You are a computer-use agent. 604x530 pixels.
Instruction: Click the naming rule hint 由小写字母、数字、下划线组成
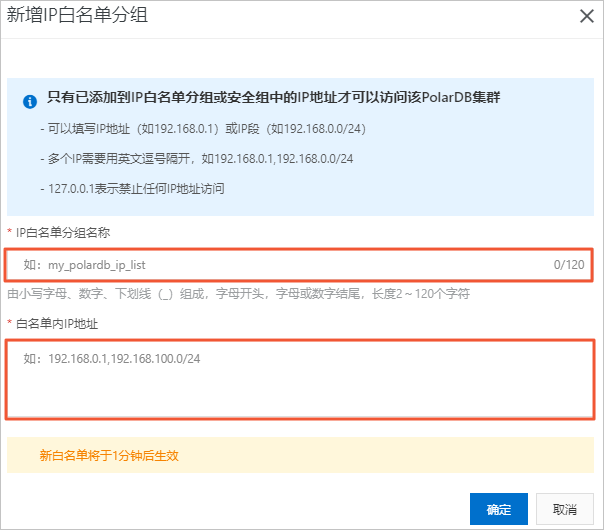pyautogui.click(x=239, y=294)
